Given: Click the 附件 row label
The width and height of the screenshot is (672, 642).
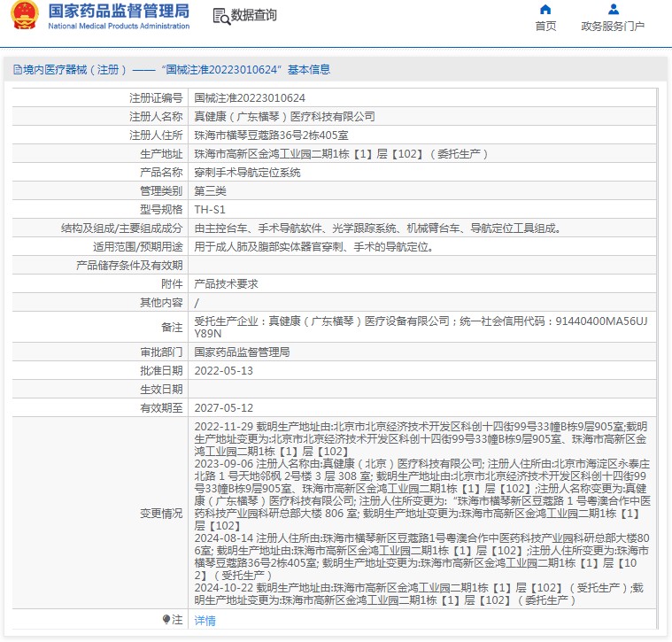Looking at the screenshot, I should [x=172, y=283].
